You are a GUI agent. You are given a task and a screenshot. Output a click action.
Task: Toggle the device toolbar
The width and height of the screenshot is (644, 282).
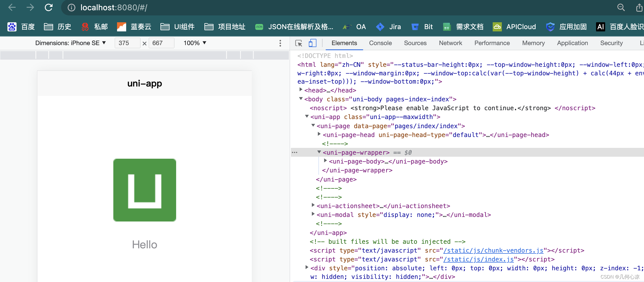tap(313, 43)
